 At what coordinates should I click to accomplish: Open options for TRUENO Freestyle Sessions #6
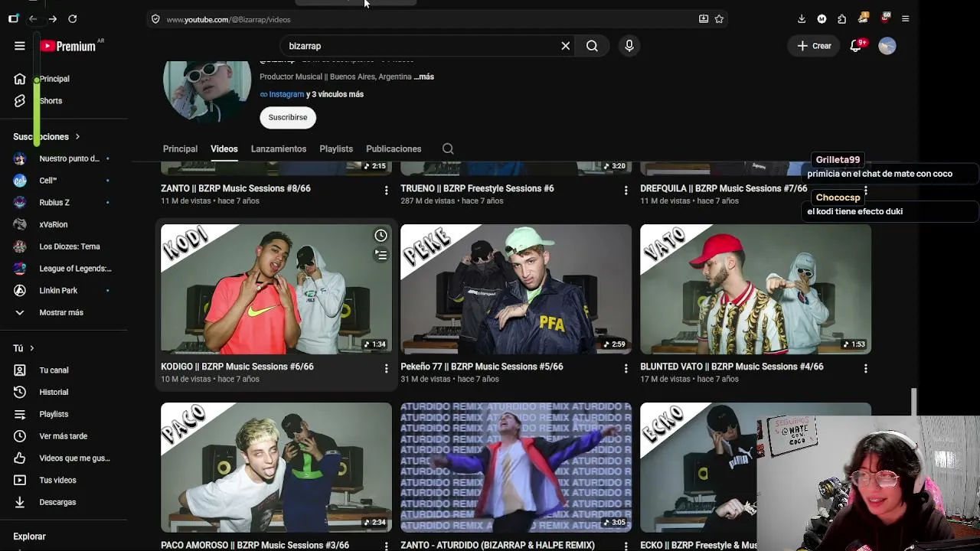[x=626, y=191]
